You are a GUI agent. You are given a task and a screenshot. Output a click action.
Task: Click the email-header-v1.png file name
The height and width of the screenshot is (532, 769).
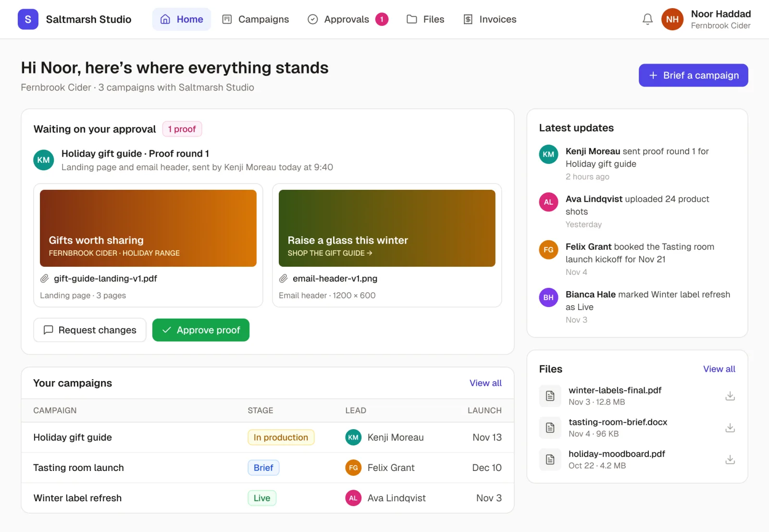click(335, 278)
